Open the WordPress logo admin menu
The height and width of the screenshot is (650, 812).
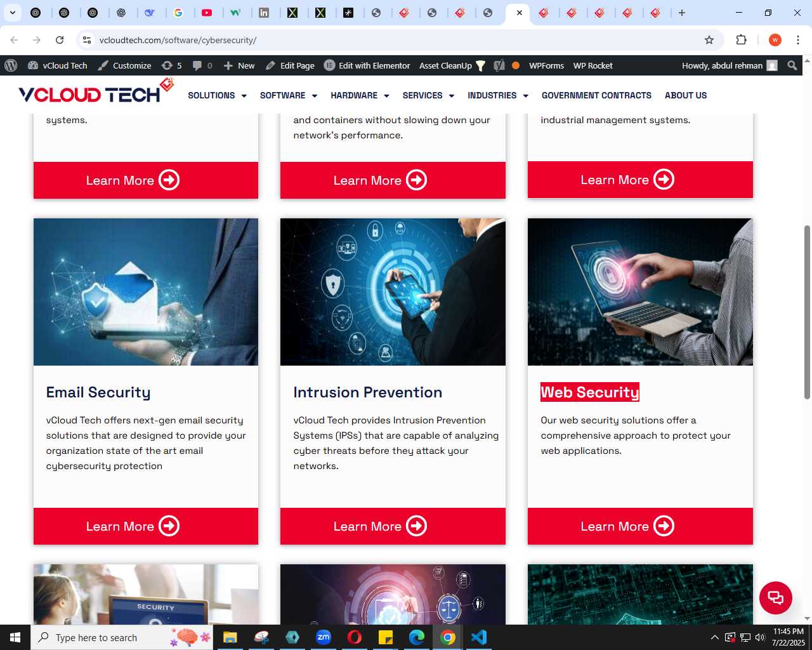click(x=11, y=65)
